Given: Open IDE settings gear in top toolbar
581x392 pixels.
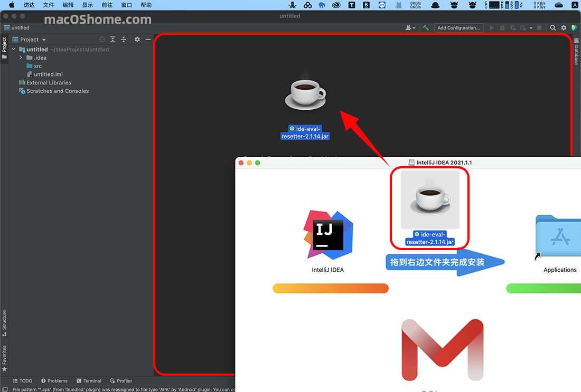Looking at the screenshot, I should click(564, 28).
